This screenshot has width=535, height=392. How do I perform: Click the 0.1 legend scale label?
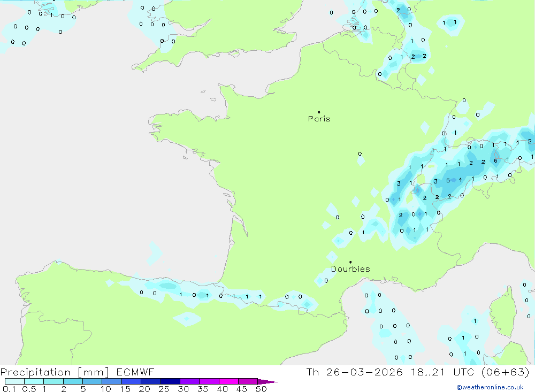coord(9,389)
